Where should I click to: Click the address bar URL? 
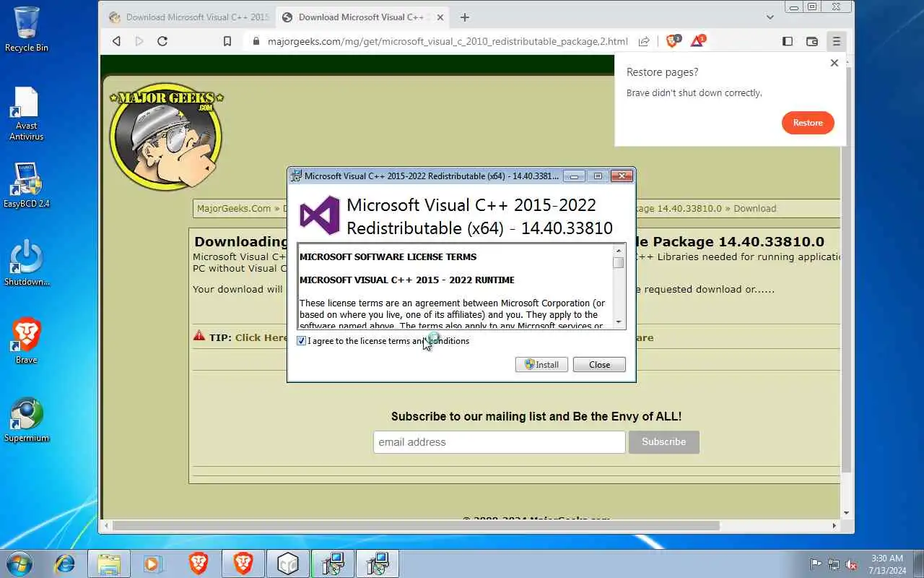click(x=448, y=41)
